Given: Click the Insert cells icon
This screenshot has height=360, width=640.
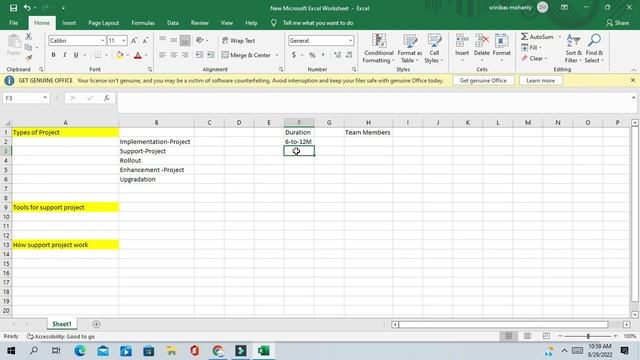Looking at the screenshot, I should pyautogui.click(x=462, y=41).
